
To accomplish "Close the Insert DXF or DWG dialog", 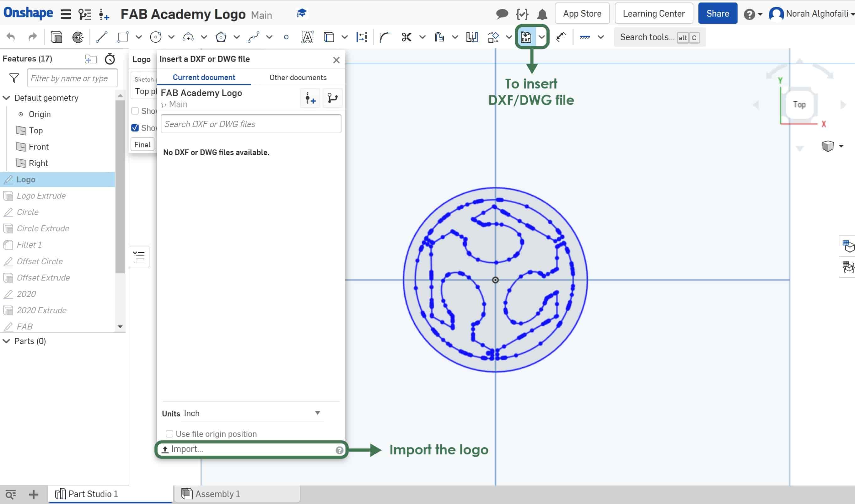I will 336,60.
